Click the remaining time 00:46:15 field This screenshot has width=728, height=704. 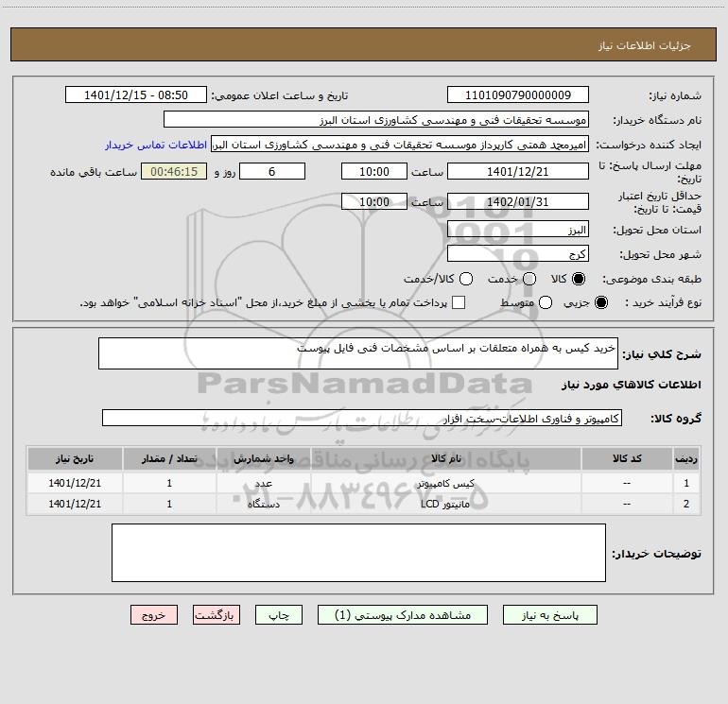pyautogui.click(x=174, y=172)
